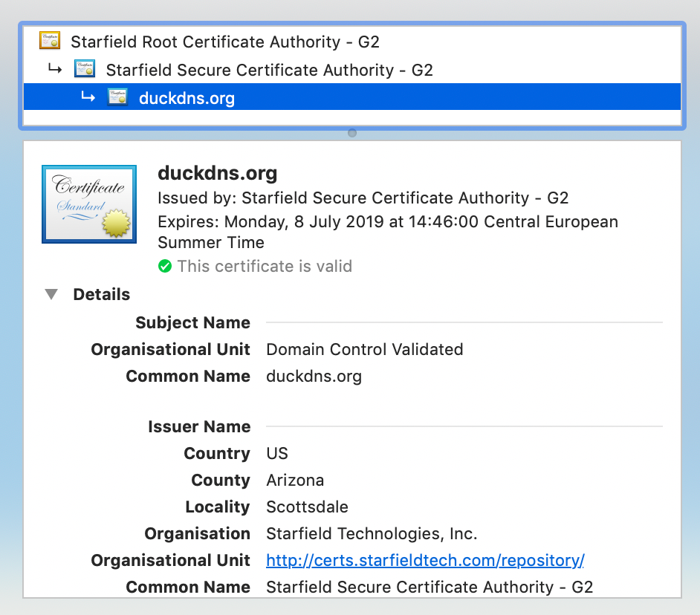
Task: Click the pane splitter handle below the chain
Action: pos(352,133)
